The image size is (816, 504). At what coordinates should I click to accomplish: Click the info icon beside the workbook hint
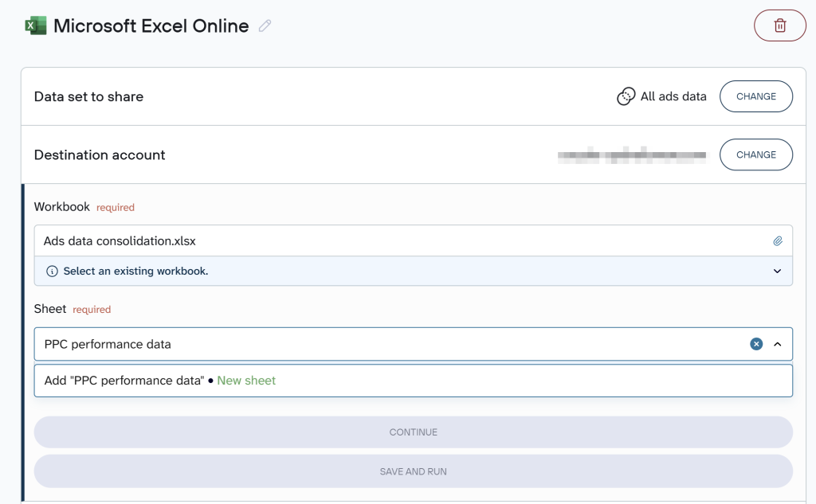coord(53,271)
